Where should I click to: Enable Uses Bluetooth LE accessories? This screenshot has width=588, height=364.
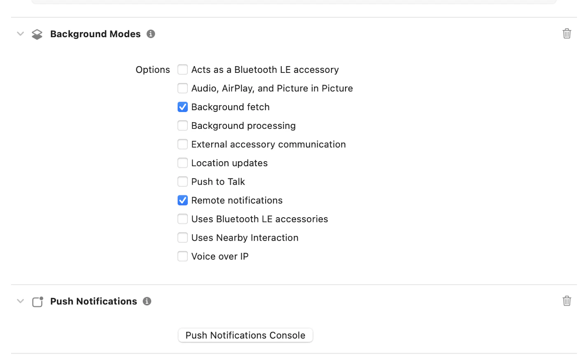pyautogui.click(x=182, y=219)
